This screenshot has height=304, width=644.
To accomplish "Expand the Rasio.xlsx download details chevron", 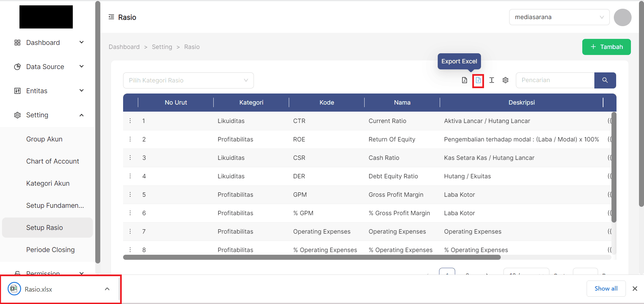I will [x=107, y=289].
